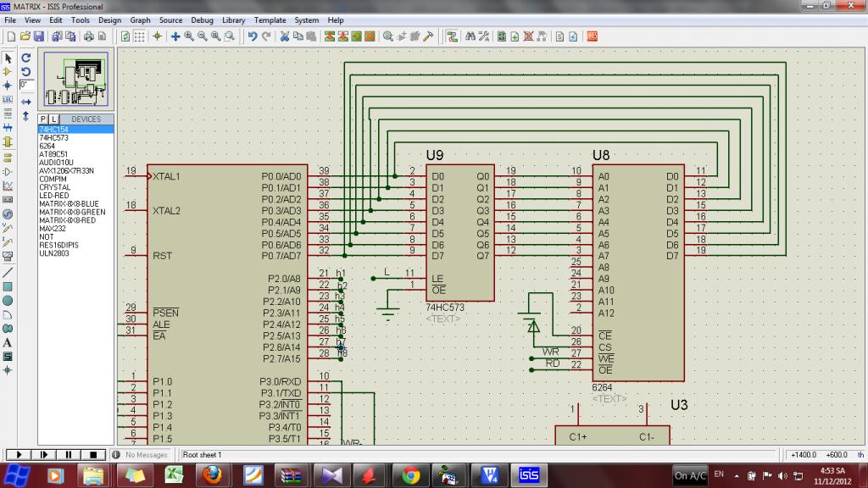Screen dimensions: 868x488
Task: Select the Zoom In magnifier icon
Action: pos(189,36)
